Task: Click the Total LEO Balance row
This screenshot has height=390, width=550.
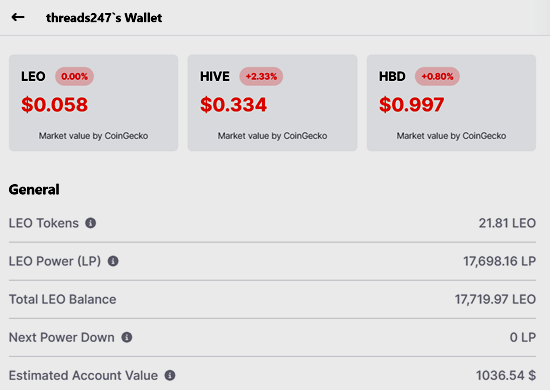Action: 272,300
